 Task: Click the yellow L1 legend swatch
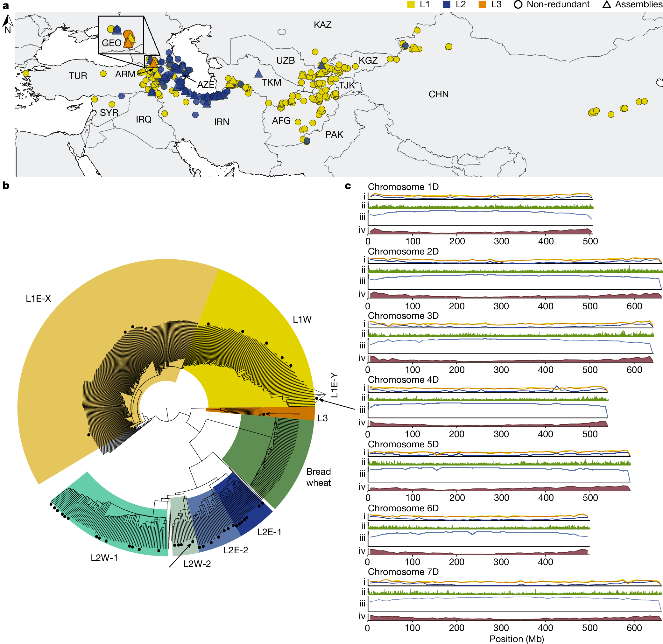click(411, 5)
